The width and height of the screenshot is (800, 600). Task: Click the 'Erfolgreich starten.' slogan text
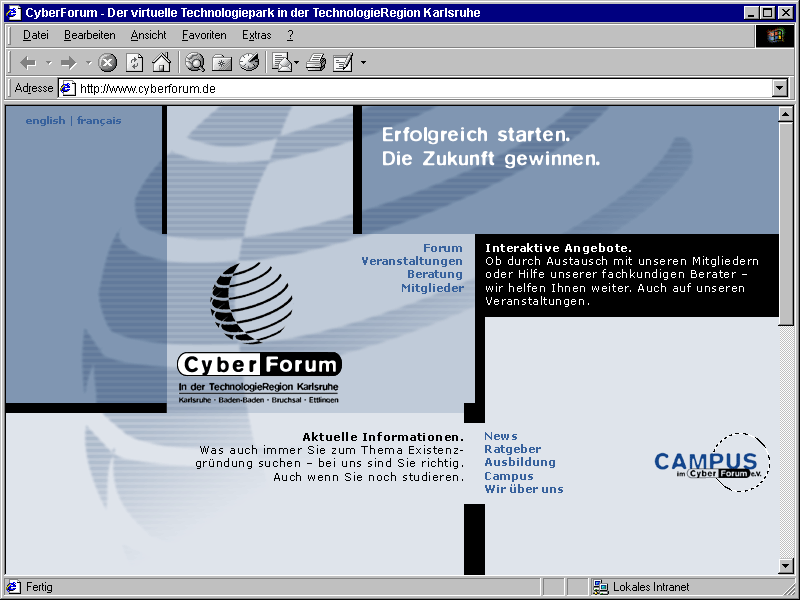pos(476,135)
